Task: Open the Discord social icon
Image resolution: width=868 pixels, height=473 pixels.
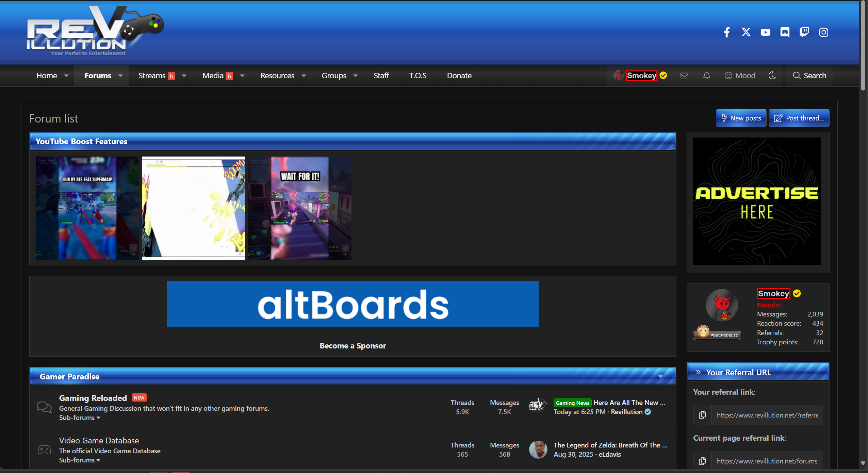Action: 785,32
